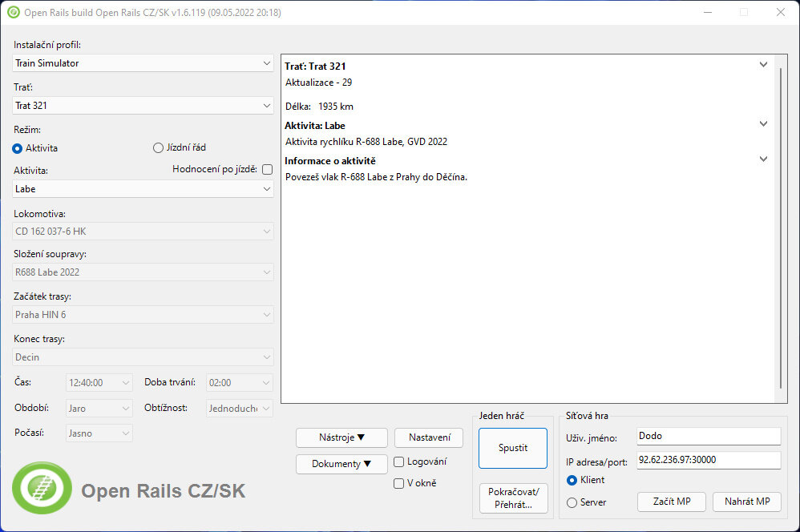
Task: Open the Konec trasy dropdown
Action: pos(143,357)
